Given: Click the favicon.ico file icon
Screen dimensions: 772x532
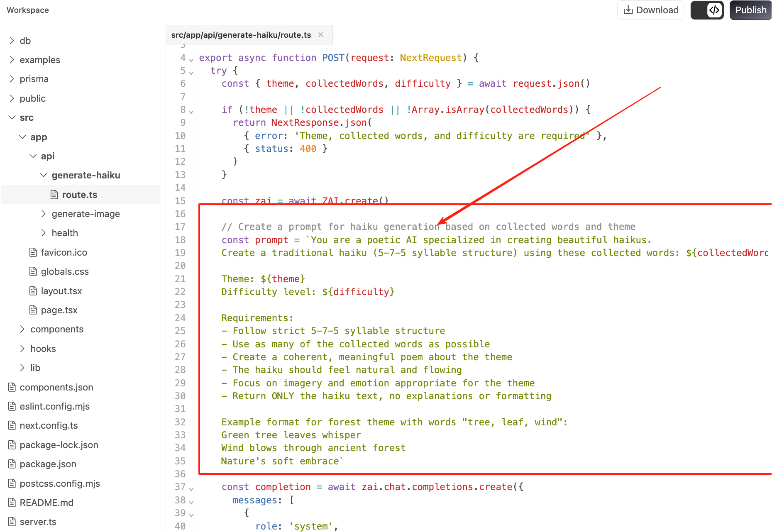Looking at the screenshot, I should tap(33, 252).
